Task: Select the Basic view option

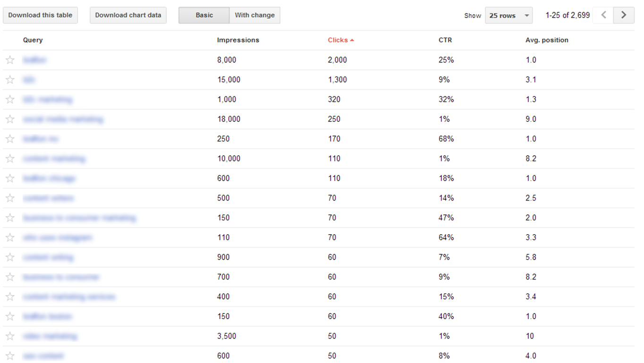Action: [204, 15]
